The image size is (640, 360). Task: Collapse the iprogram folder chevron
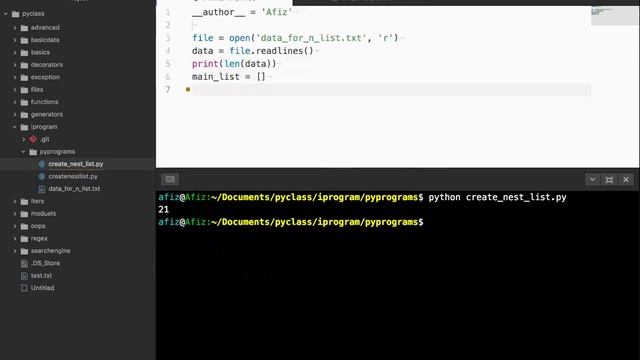point(15,127)
